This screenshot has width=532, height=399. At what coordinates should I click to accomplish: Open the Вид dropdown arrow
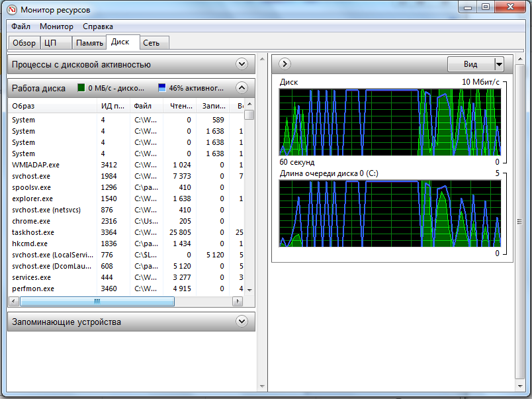499,64
